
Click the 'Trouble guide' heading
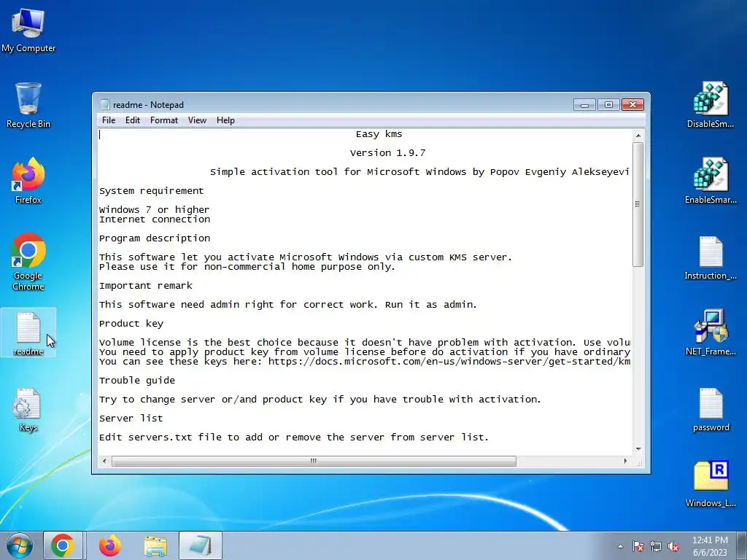137,381
